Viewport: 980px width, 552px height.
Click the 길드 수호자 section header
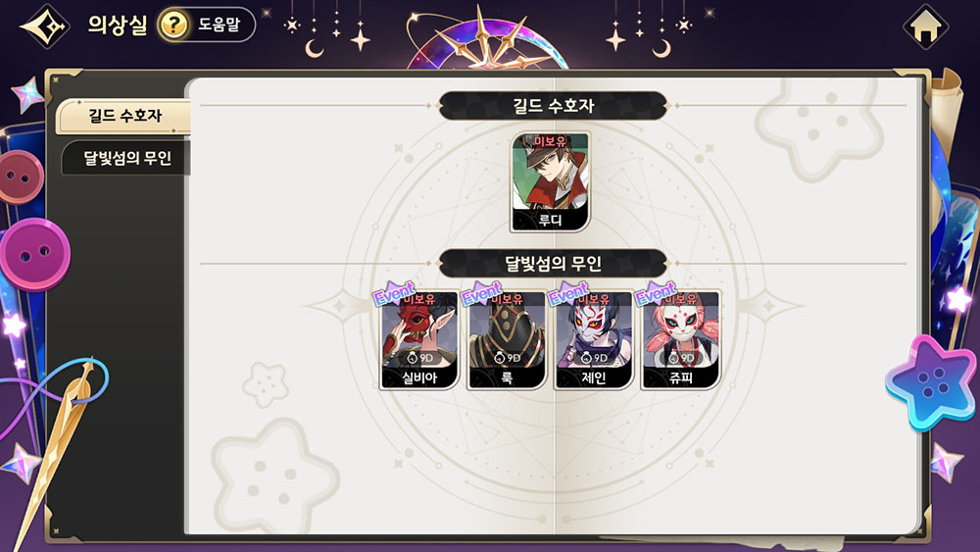point(553,106)
